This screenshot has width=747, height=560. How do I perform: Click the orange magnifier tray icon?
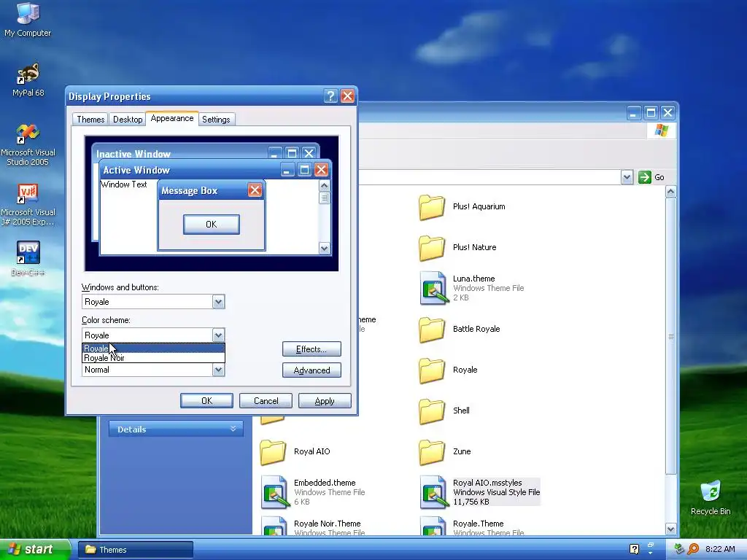click(693, 549)
